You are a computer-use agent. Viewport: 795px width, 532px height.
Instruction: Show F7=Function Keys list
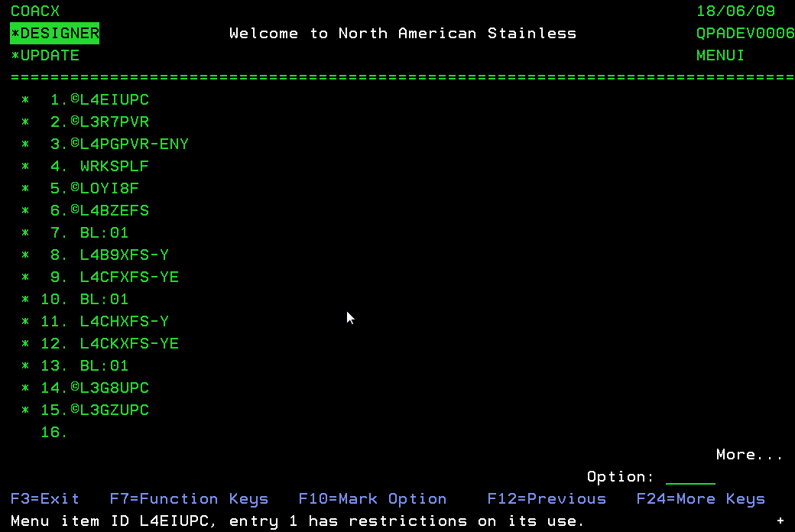point(189,499)
